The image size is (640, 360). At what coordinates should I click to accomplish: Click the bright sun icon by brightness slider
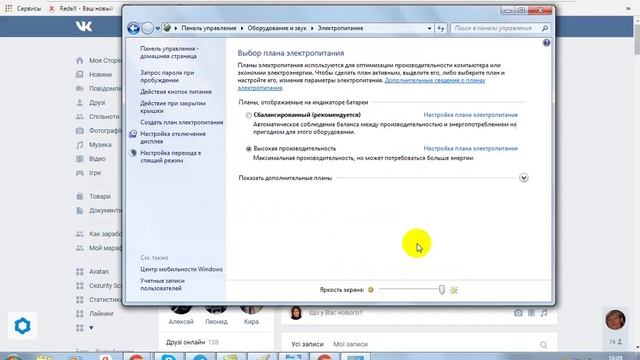pyautogui.click(x=454, y=290)
